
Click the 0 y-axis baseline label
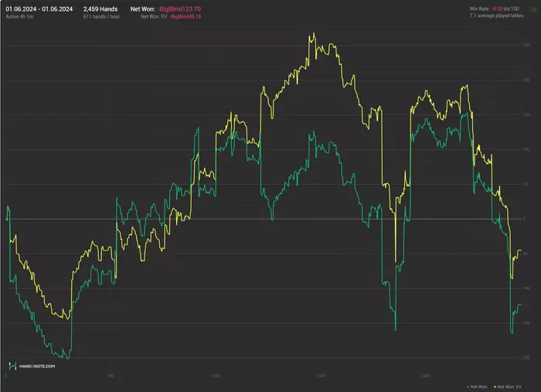point(525,219)
